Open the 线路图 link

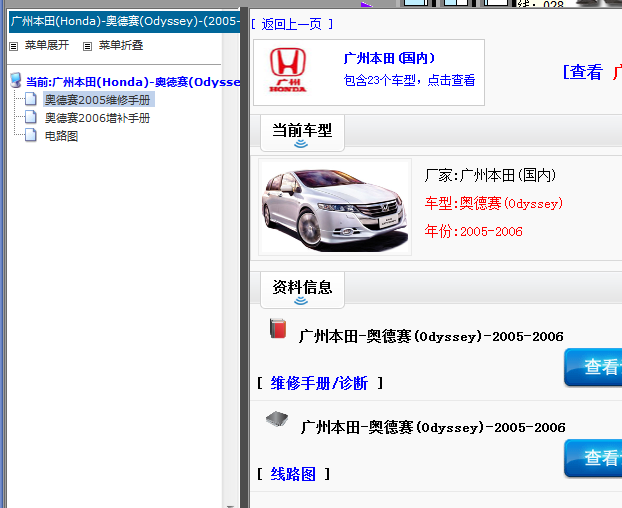pyautogui.click(x=293, y=474)
